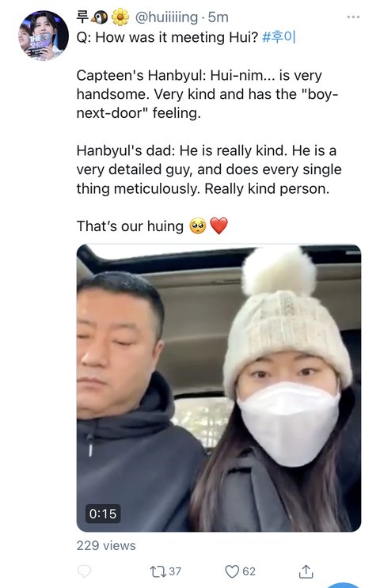
Task: Open tweet via the 5m timestamp
Action: (x=218, y=17)
